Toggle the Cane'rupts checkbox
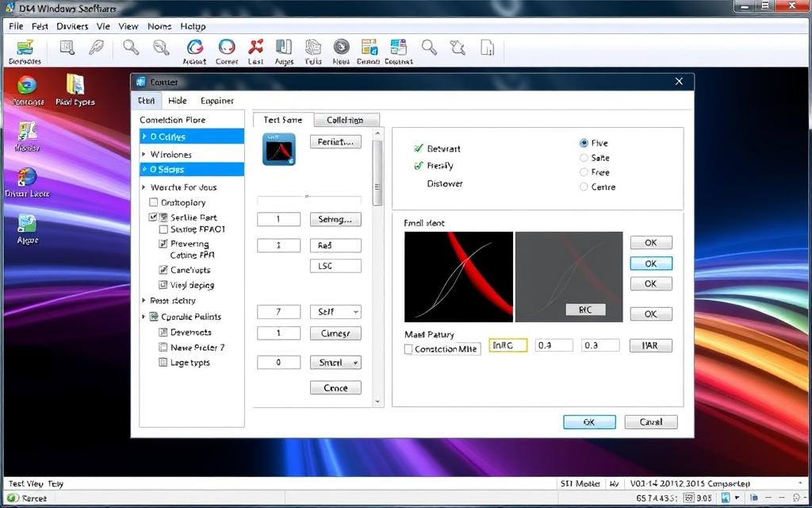This screenshot has width=812, height=508. point(163,270)
